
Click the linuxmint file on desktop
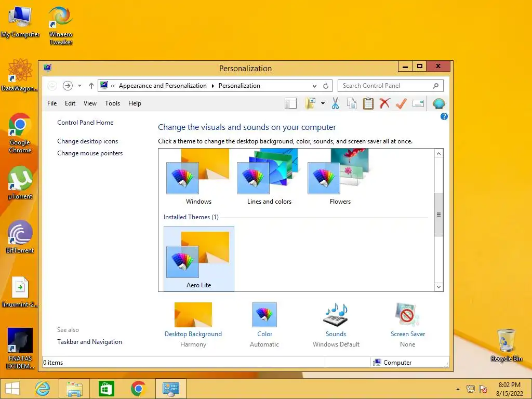(20, 292)
